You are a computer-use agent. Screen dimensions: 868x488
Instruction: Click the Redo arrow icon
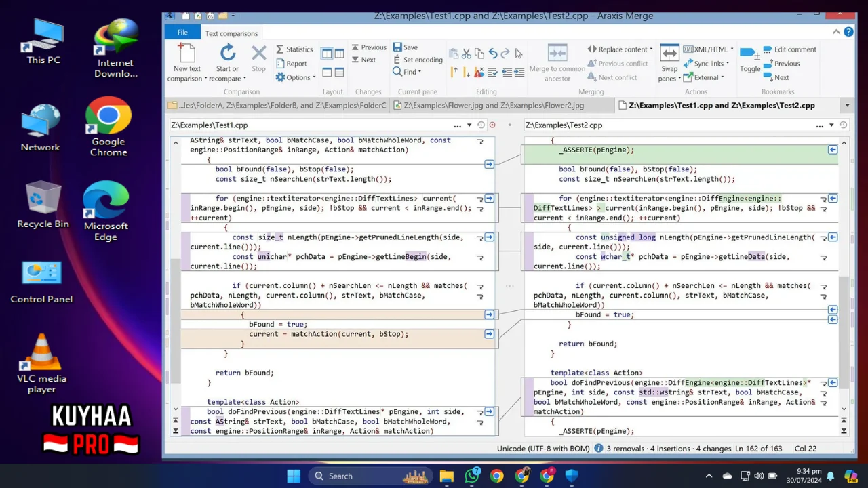[x=506, y=54]
